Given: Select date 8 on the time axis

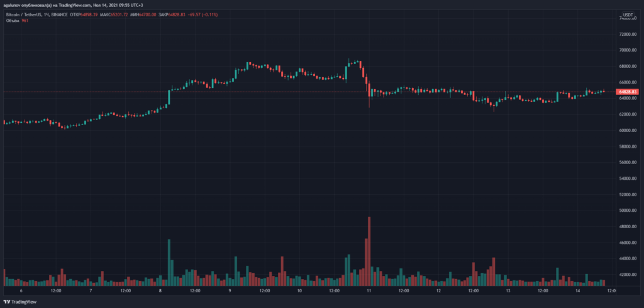Looking at the screenshot, I should (160, 291).
